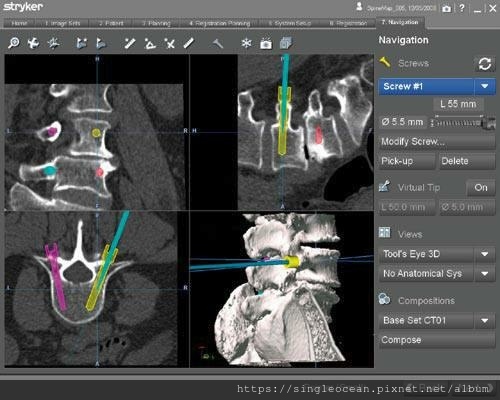Click the yellow screw icon beside Screws
Image resolution: width=500 pixels, height=400 pixels.
pos(385,62)
